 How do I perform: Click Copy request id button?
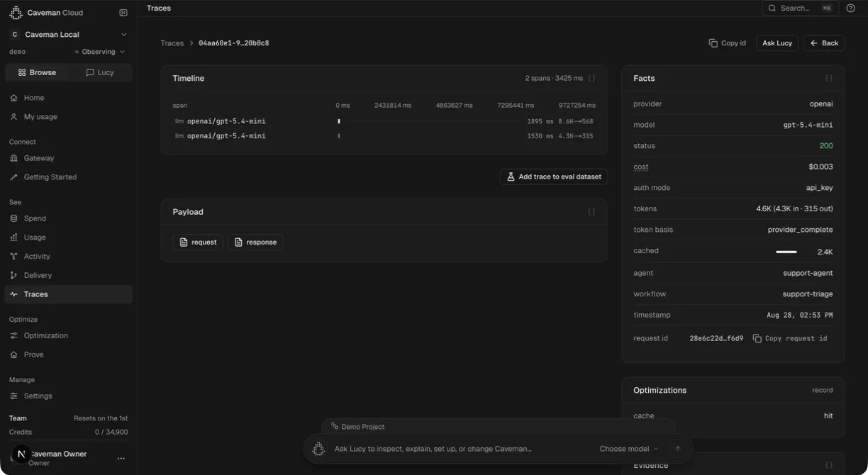[790, 338]
